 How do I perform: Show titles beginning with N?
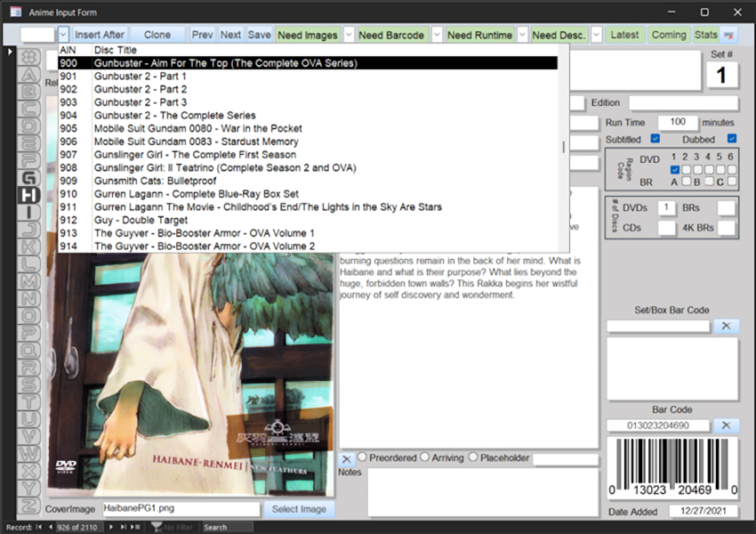point(29,299)
